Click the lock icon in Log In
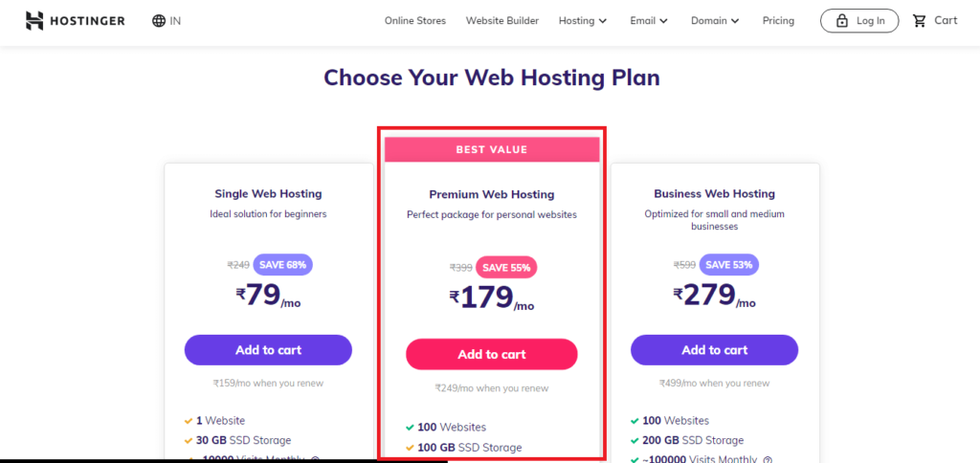 pyautogui.click(x=842, y=21)
